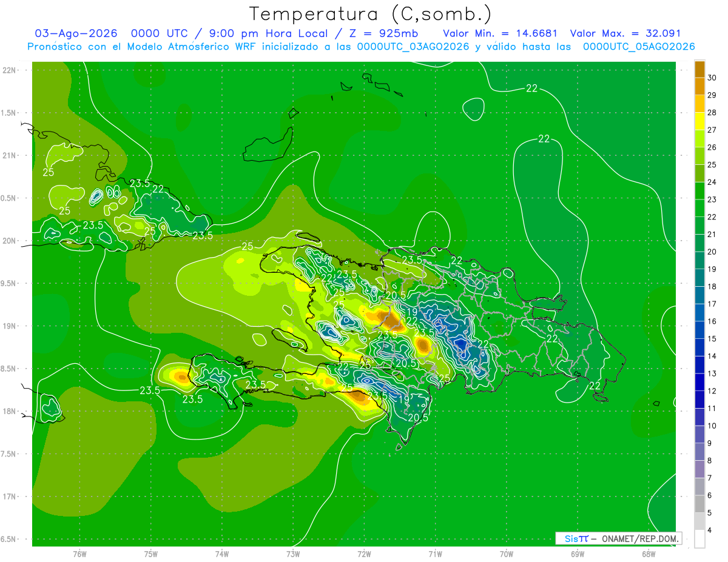The height and width of the screenshot is (562, 728).
Task: Click the '22N' latitude axis label
Action: [x=9, y=70]
